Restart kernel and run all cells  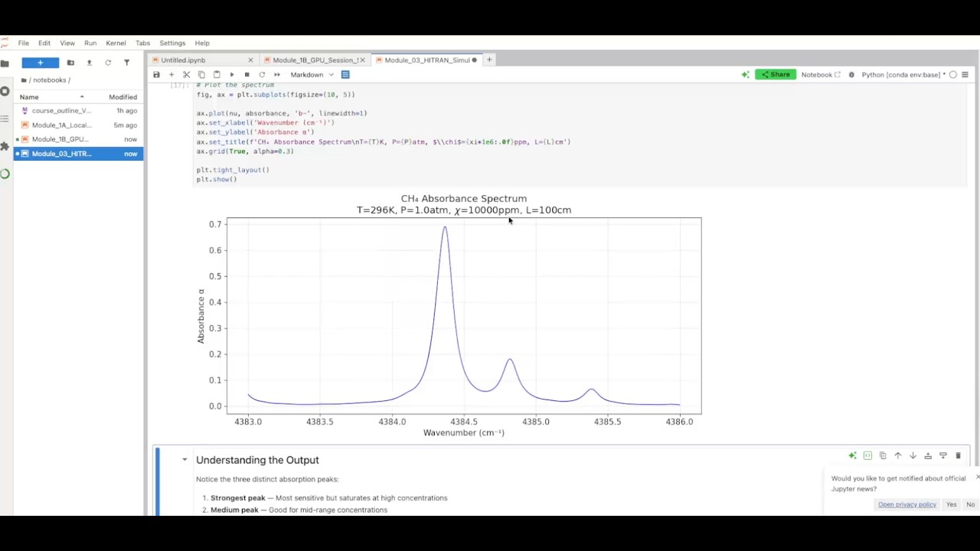(277, 75)
